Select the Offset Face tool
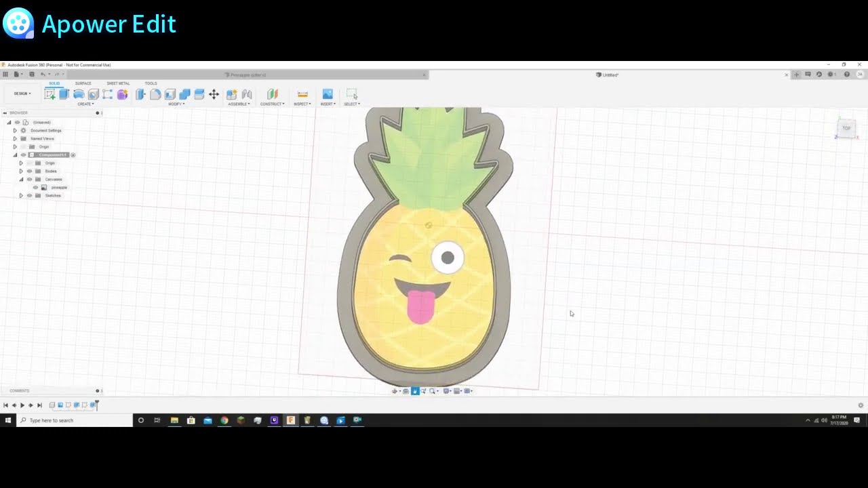The image size is (868, 488). click(x=199, y=94)
